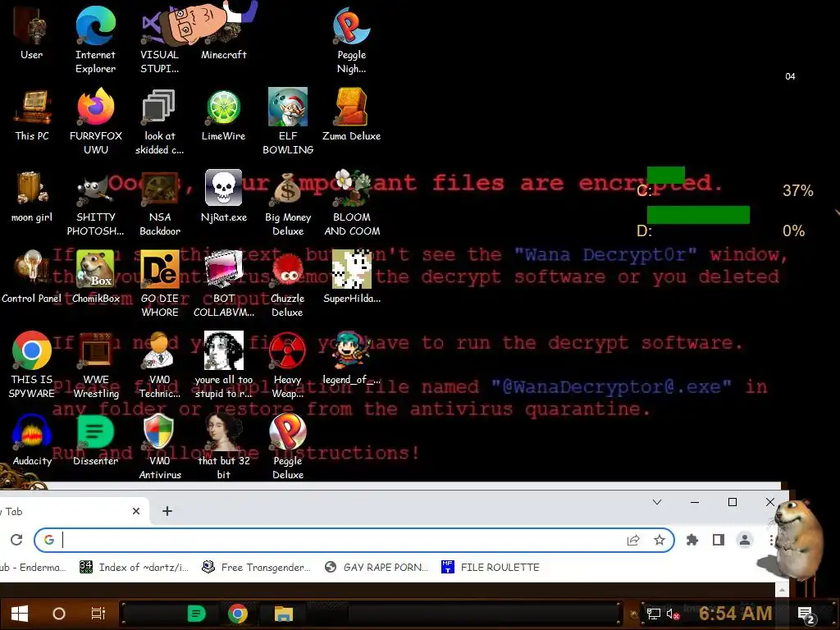The height and width of the screenshot is (630, 840).
Task: Open Action Center notifications
Action: [806, 614]
